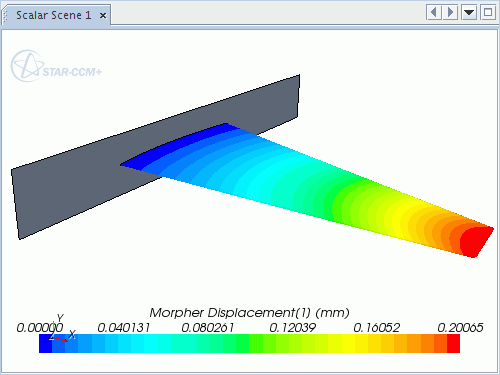Click the red end of the color bar

[453, 343]
